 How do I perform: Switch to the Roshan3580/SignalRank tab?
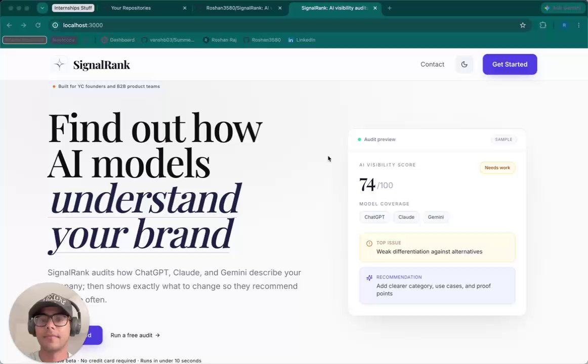click(239, 8)
